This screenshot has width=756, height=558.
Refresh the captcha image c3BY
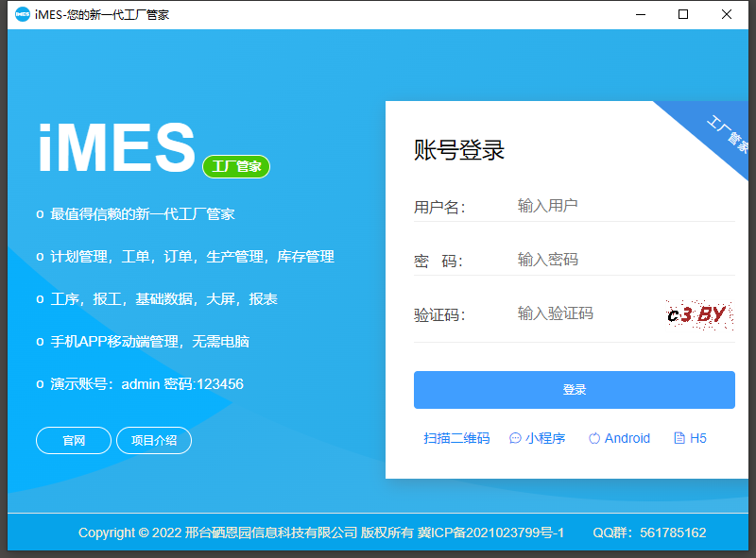point(699,315)
